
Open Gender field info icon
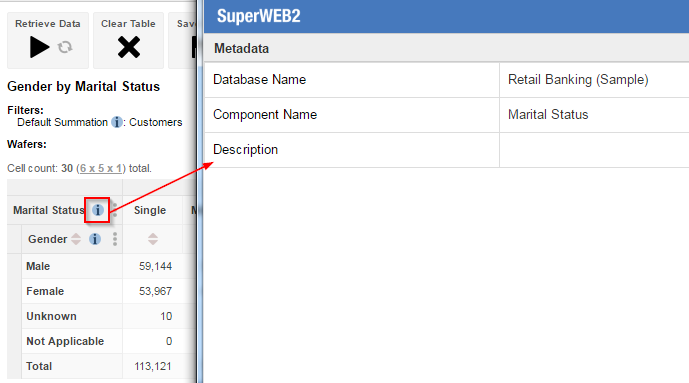pos(95,239)
